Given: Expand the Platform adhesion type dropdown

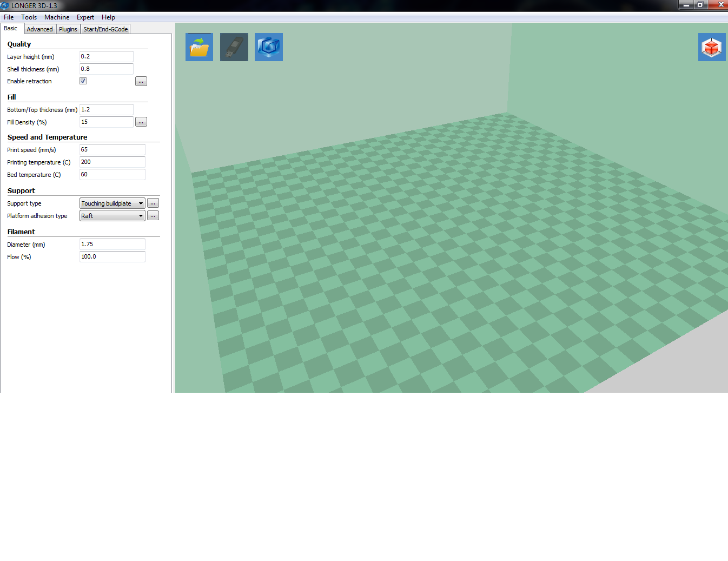Looking at the screenshot, I should coord(141,216).
